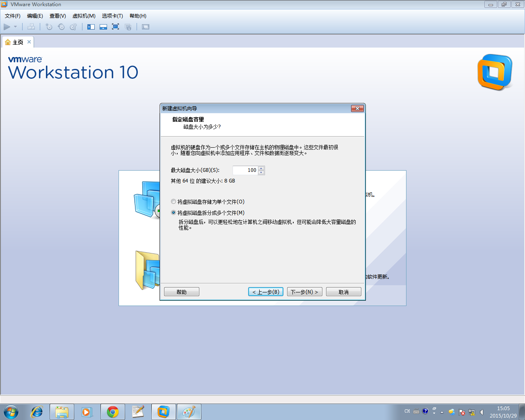The image size is (525, 420).
Task: Click the maximum disk size input field
Action: 245,170
